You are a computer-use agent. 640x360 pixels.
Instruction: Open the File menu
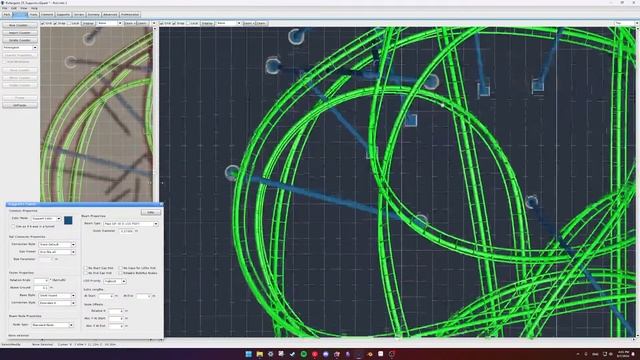pyautogui.click(x=4, y=8)
